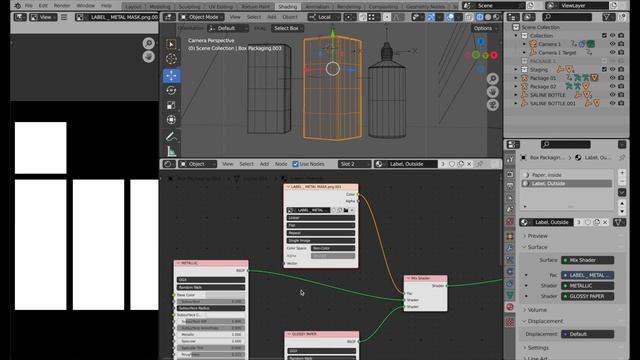Click the Displacement Default button
Image resolution: width=640 pixels, height=360 pixels.
587,334
